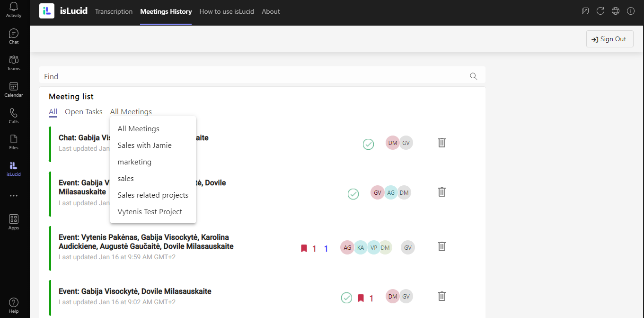
Task: Choose Vytenis Test Project in the dropdown
Action: 150,211
